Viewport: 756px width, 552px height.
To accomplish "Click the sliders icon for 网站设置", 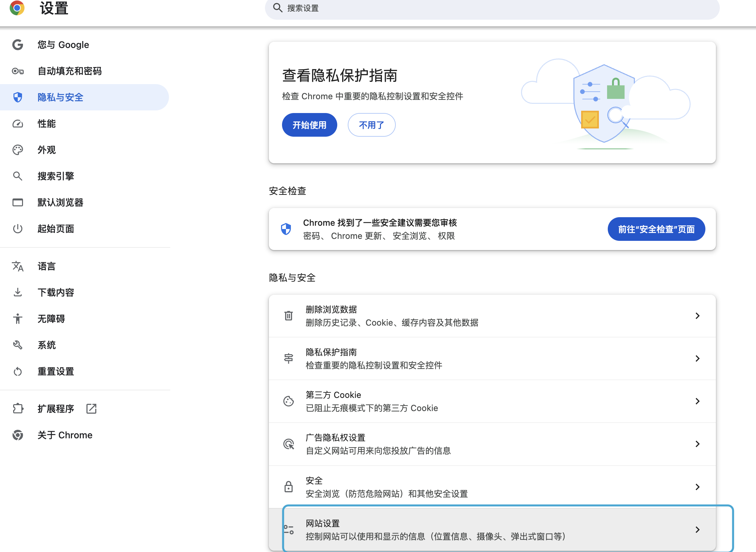I will pyautogui.click(x=288, y=529).
